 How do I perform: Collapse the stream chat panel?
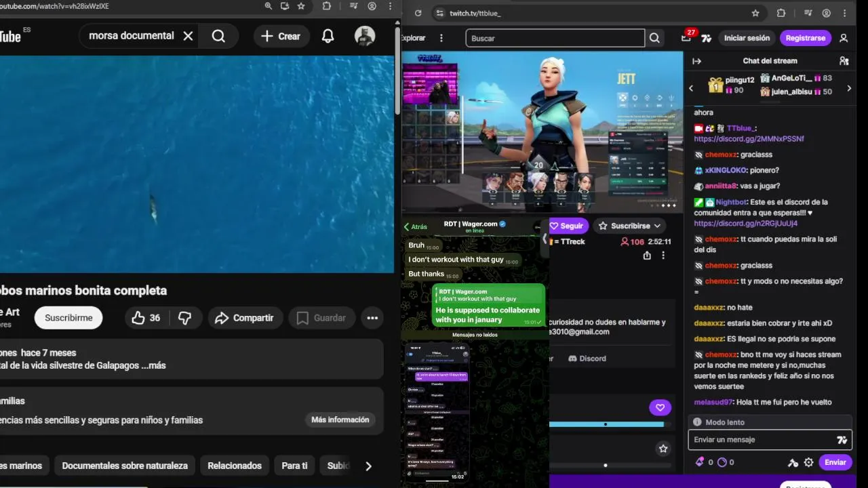[x=696, y=61]
